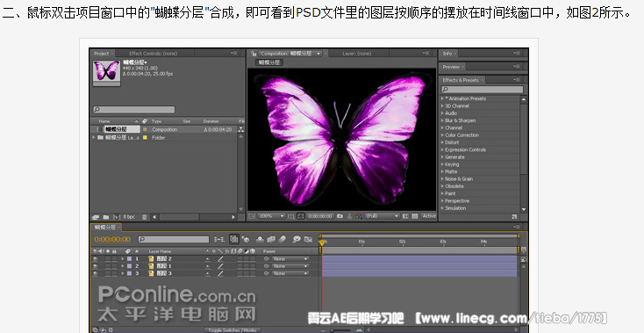
Task: Click the project flowchart icon beside Duration
Action: (x=241, y=129)
